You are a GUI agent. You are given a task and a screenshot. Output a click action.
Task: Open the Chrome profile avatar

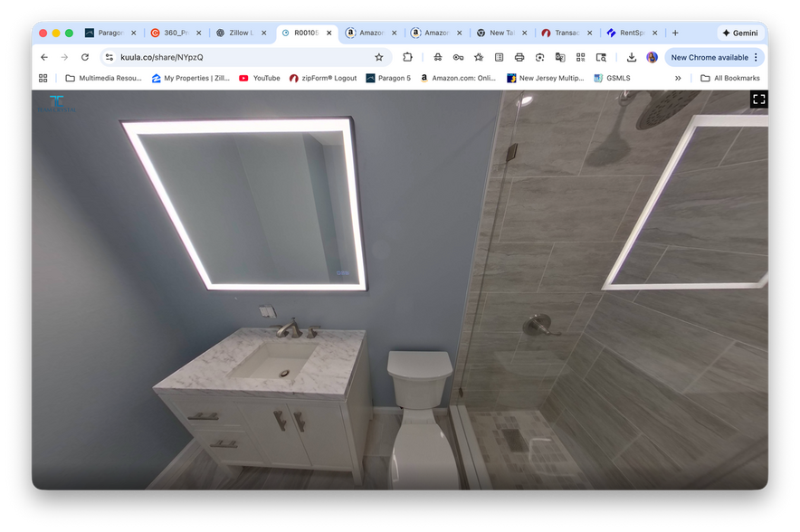(652, 57)
